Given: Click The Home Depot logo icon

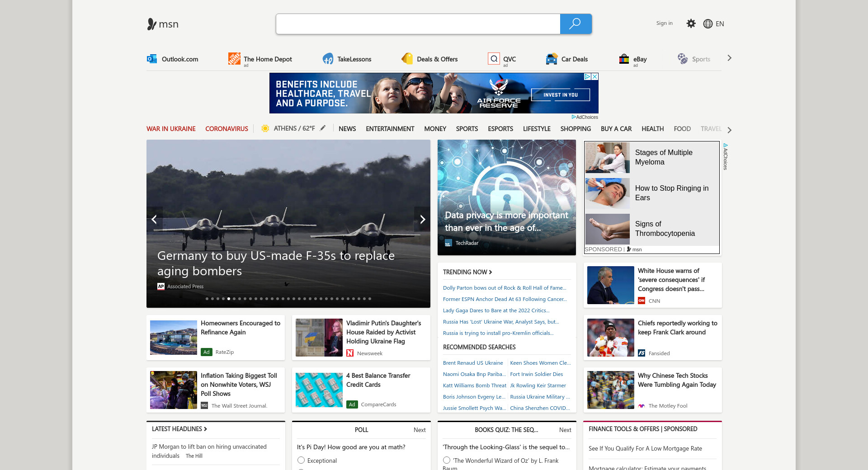Looking at the screenshot, I should click(x=234, y=59).
